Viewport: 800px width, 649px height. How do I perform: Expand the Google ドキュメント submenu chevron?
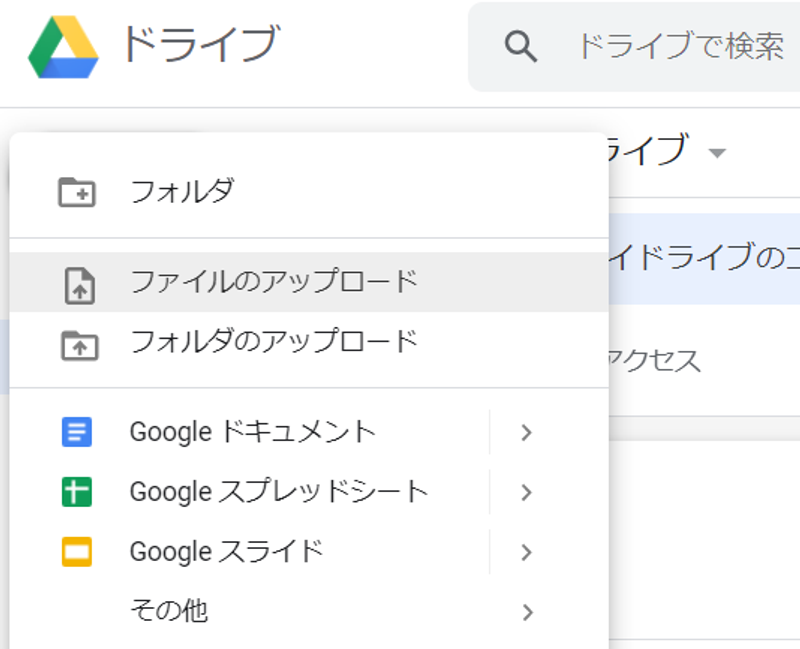(x=528, y=432)
